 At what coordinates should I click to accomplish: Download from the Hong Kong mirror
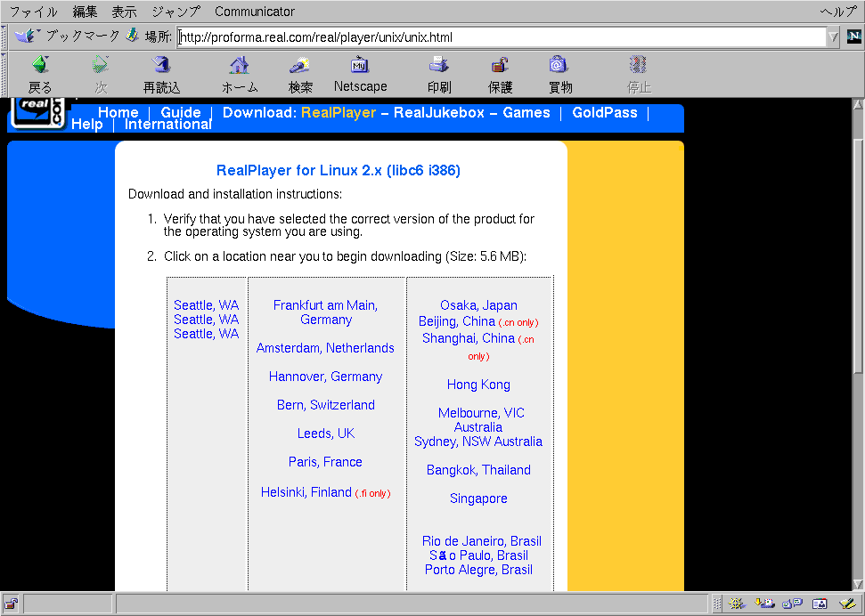pos(479,385)
